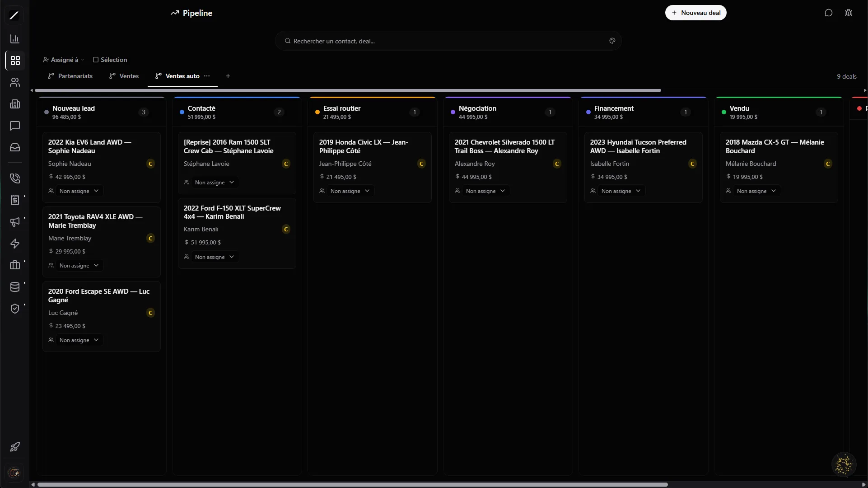This screenshot has height=488, width=868.
Task: Open the shield security icon in sidebar
Action: [15, 309]
